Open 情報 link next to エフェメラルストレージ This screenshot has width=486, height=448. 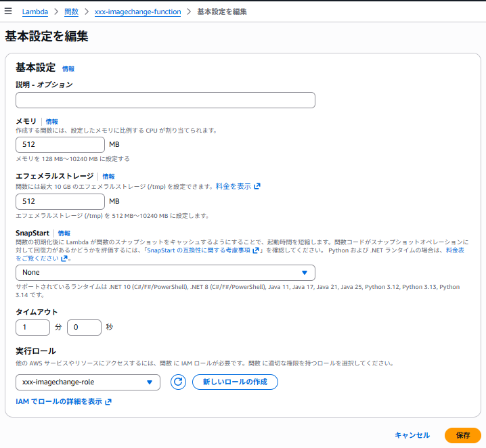point(108,176)
